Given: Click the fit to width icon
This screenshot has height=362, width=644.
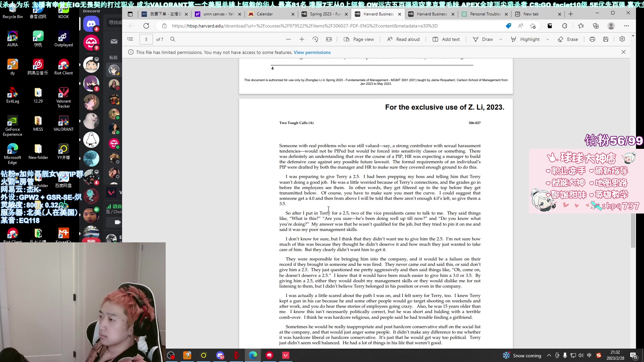Looking at the screenshot, I should [329, 39].
